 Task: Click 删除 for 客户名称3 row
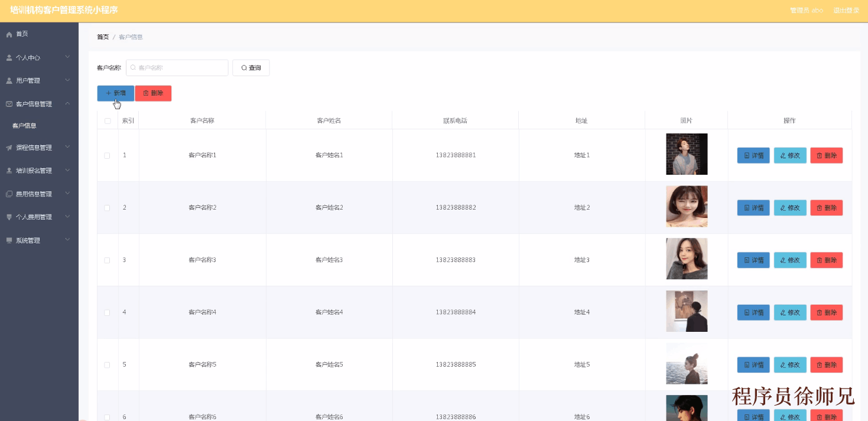point(827,260)
